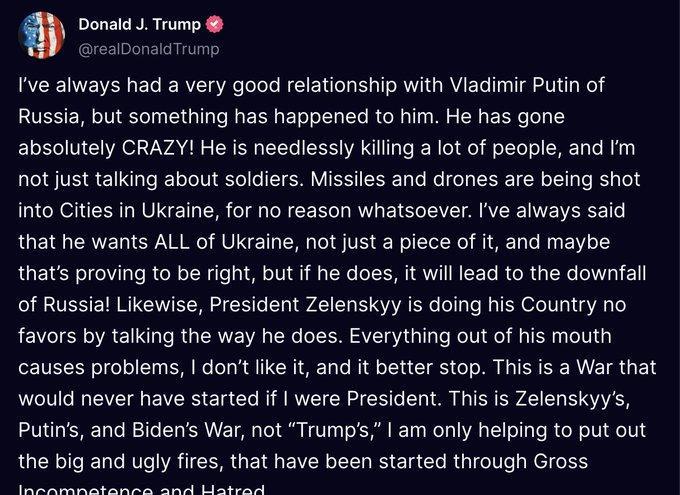Screen dimensions: 680x495
Task: Click the phrase Cities in Ukraine
Action: pos(137,210)
